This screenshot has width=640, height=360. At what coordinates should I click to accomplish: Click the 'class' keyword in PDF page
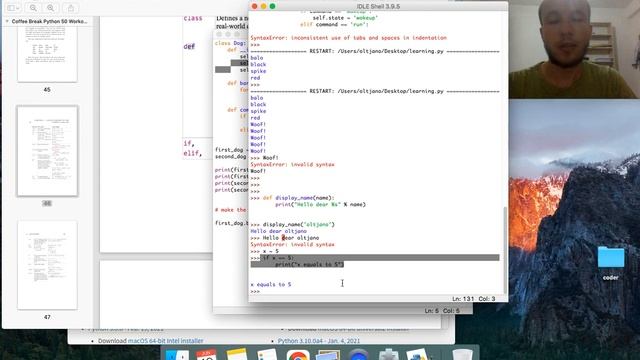[193, 18]
